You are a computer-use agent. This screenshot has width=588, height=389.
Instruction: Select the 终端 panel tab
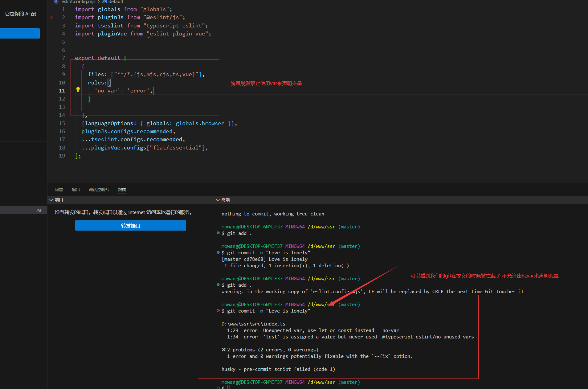pyautogui.click(x=122, y=190)
